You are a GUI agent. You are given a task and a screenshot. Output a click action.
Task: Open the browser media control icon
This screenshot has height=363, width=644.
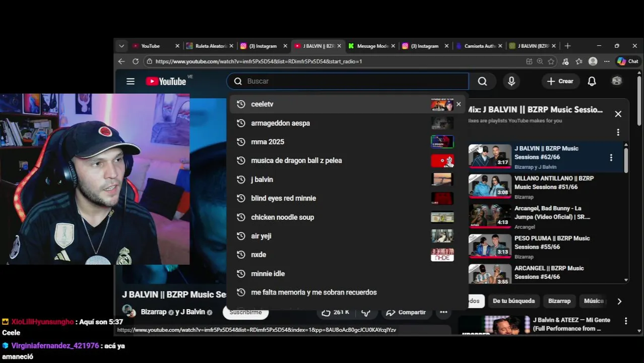coord(565,61)
